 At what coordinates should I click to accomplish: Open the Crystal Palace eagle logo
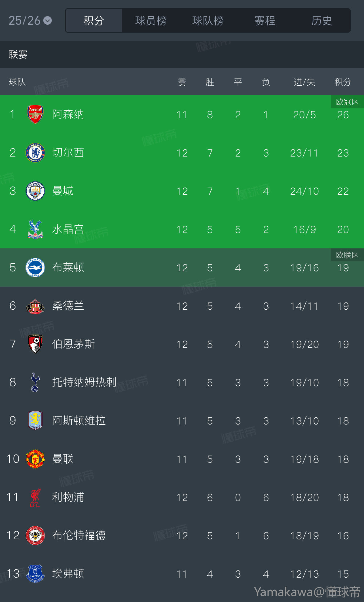35,229
